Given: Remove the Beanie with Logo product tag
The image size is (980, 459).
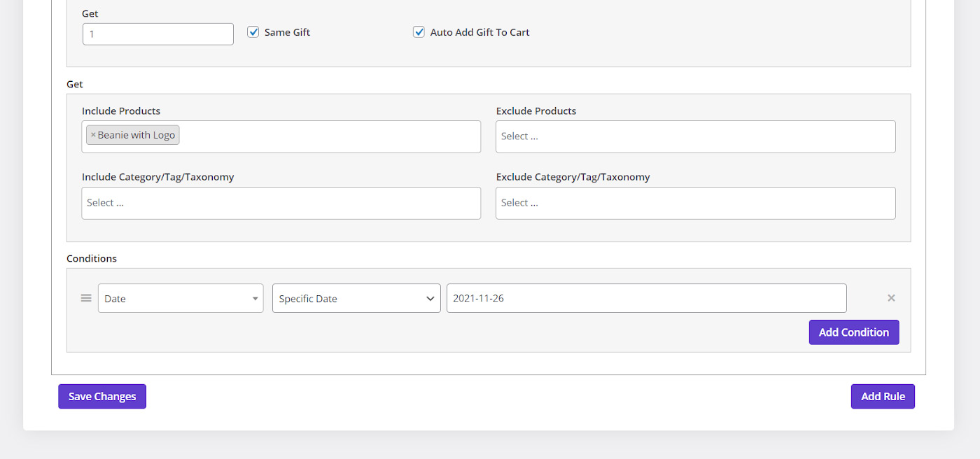Looking at the screenshot, I should coord(93,135).
